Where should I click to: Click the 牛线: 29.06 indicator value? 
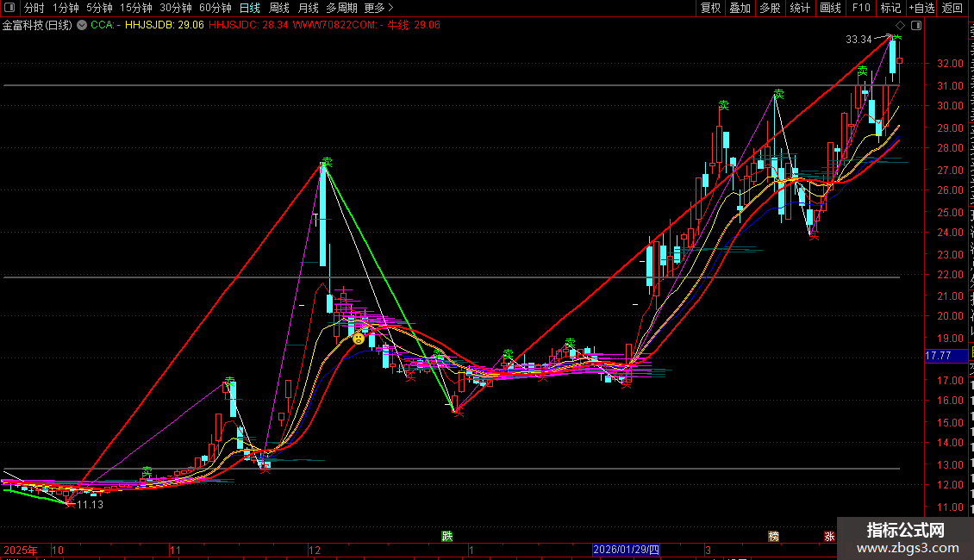click(x=414, y=26)
